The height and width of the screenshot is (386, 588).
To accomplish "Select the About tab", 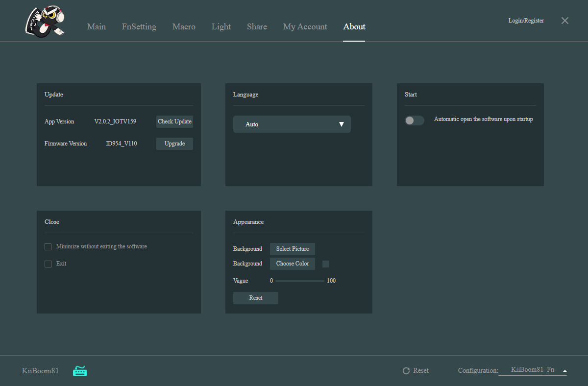I will [x=354, y=26].
